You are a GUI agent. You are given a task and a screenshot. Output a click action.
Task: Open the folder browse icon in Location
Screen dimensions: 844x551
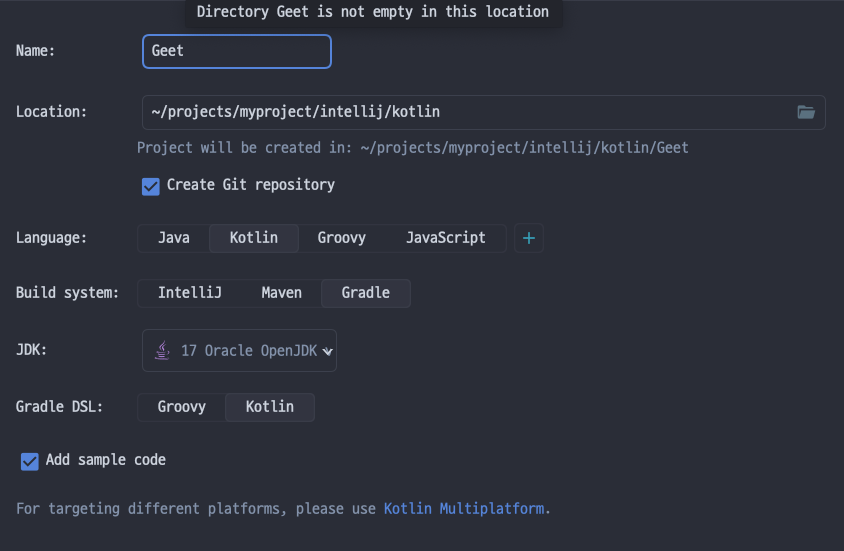(x=806, y=112)
